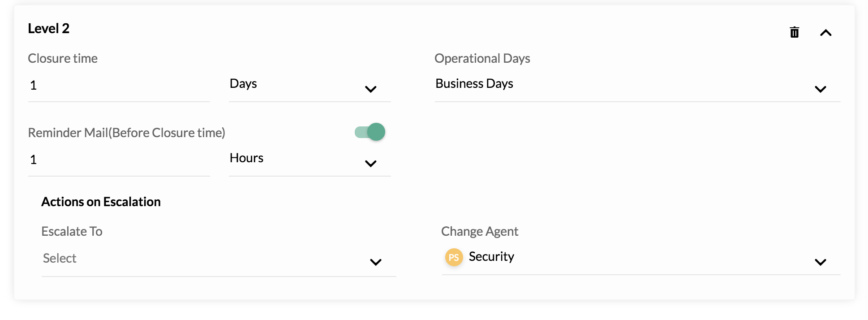Click the Security agent name

tap(491, 257)
